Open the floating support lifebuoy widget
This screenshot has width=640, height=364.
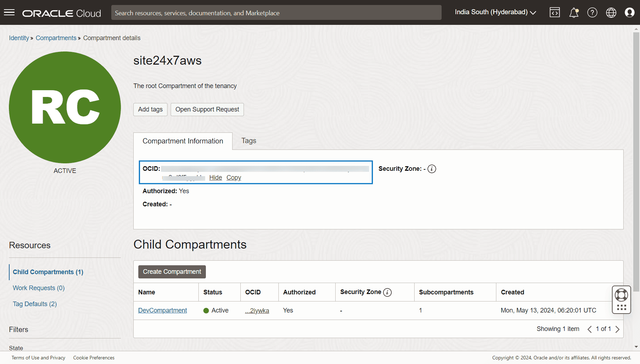(x=621, y=295)
